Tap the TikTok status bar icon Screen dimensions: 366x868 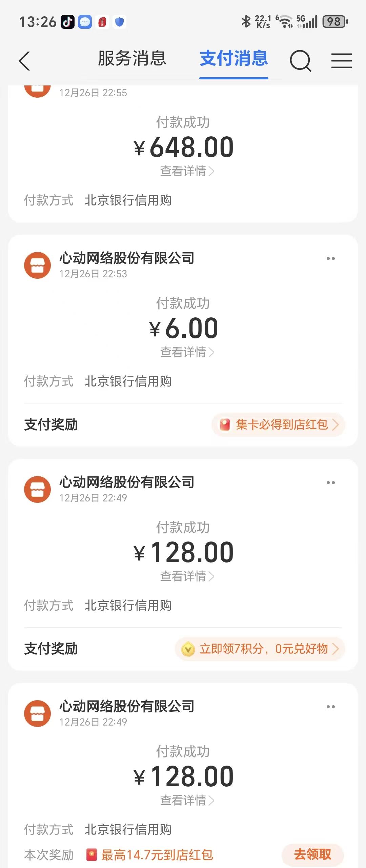(67, 22)
